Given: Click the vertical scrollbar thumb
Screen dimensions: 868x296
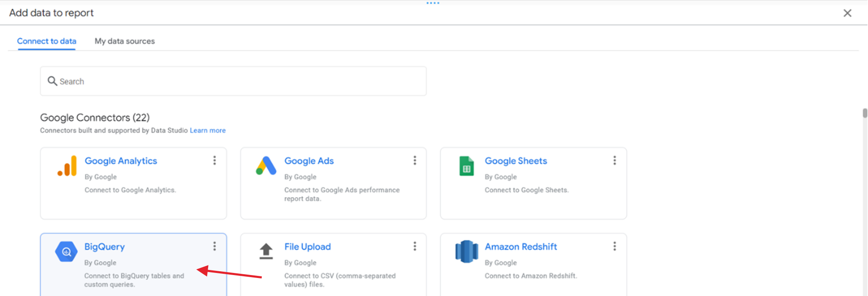Looking at the screenshot, I should pyautogui.click(x=865, y=113).
